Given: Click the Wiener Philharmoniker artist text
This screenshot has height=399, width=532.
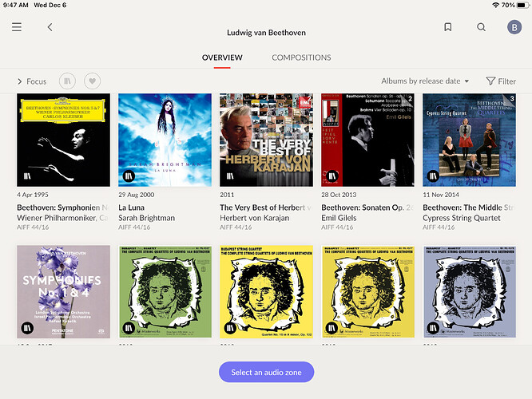Looking at the screenshot, I should point(63,218).
